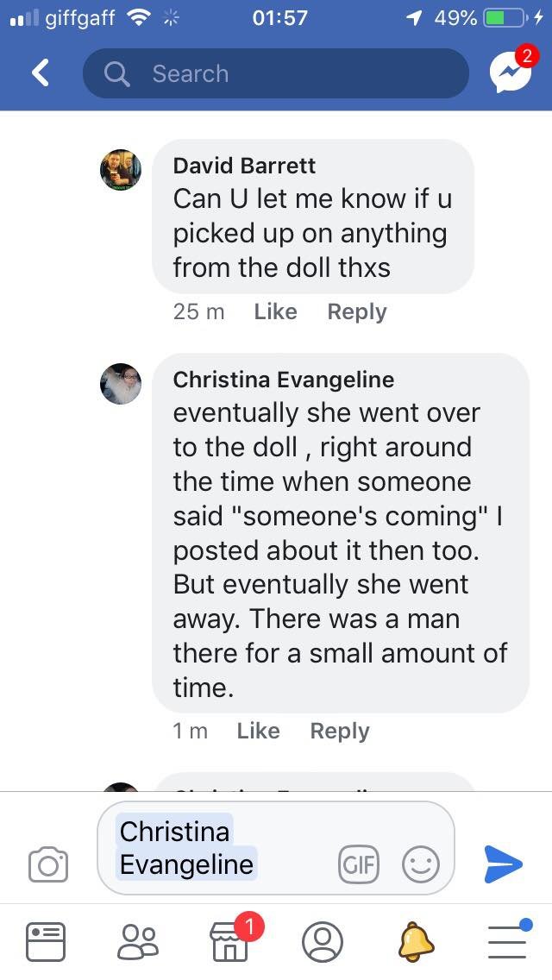Open the News Feed tab
The height and width of the screenshot is (980, 552).
(x=46, y=941)
